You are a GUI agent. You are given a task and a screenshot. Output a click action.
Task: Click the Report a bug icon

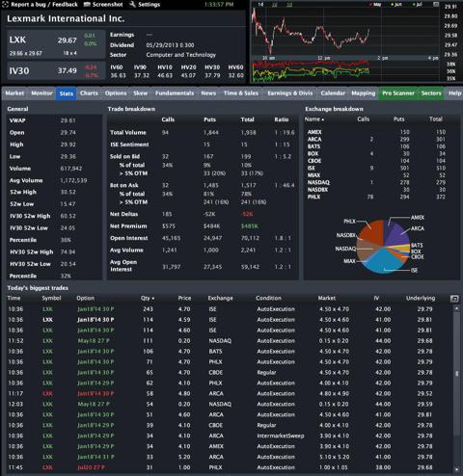click(x=5, y=5)
